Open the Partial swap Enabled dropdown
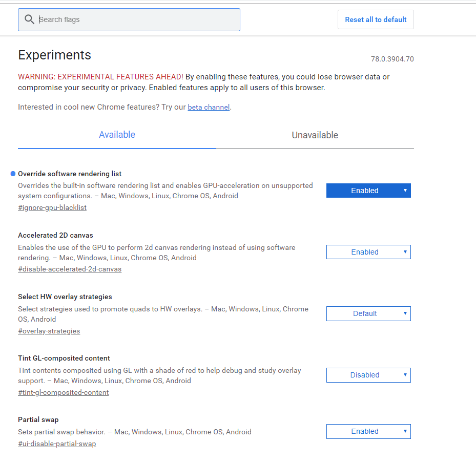This screenshot has height=463, width=476. click(368, 431)
